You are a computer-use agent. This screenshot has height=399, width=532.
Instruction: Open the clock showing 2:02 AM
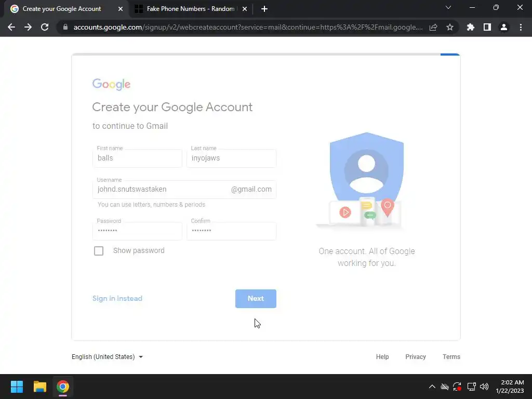coord(510,387)
